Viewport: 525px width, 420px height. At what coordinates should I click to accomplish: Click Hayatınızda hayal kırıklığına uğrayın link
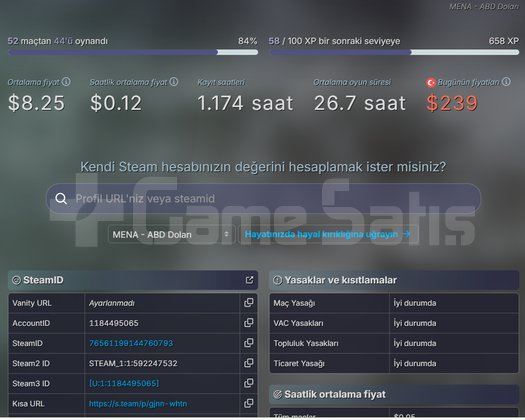pyautogui.click(x=327, y=234)
